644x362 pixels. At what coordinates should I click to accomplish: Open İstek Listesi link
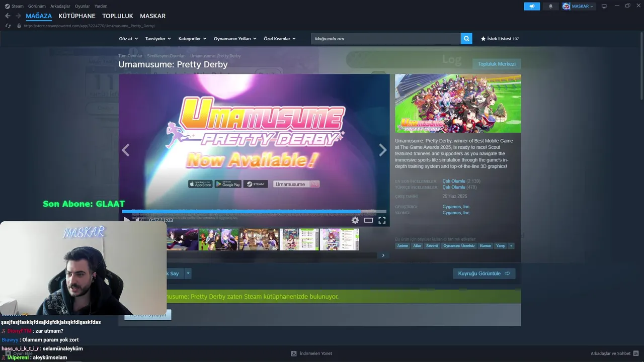(499, 39)
